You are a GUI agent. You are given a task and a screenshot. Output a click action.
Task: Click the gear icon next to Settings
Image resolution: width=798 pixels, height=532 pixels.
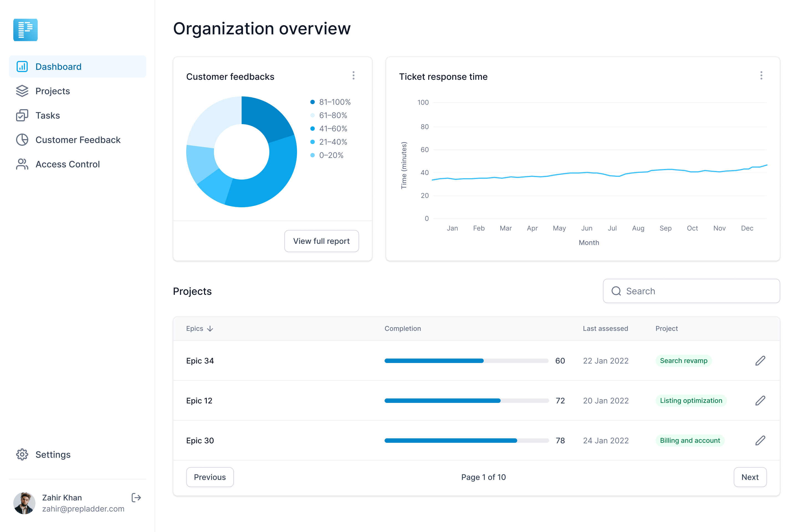pos(22,455)
